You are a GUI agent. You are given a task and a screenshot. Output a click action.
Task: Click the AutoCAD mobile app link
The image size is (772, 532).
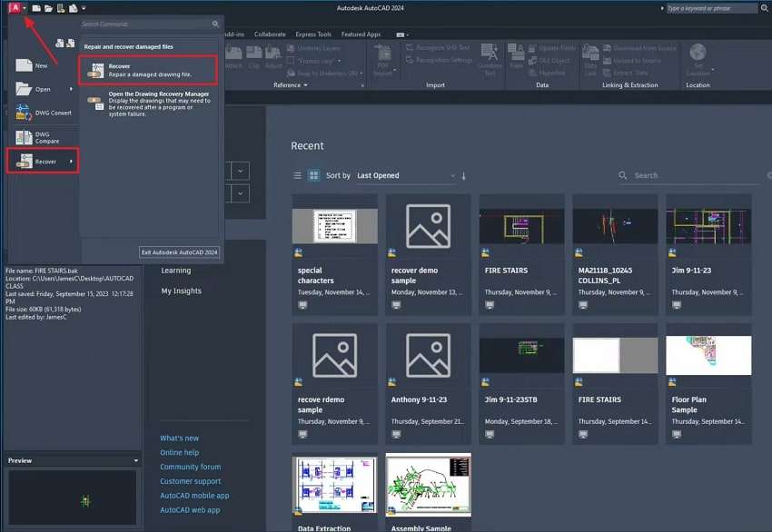pos(194,496)
